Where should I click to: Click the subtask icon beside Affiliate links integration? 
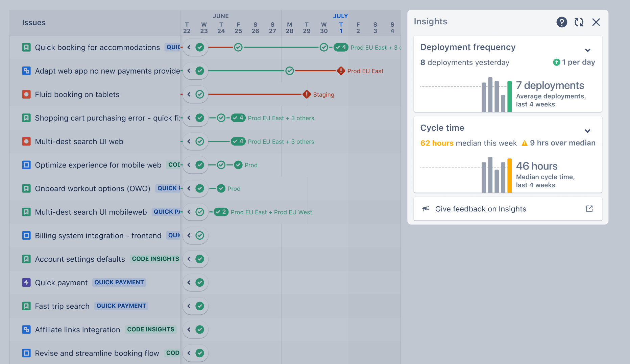click(26, 330)
